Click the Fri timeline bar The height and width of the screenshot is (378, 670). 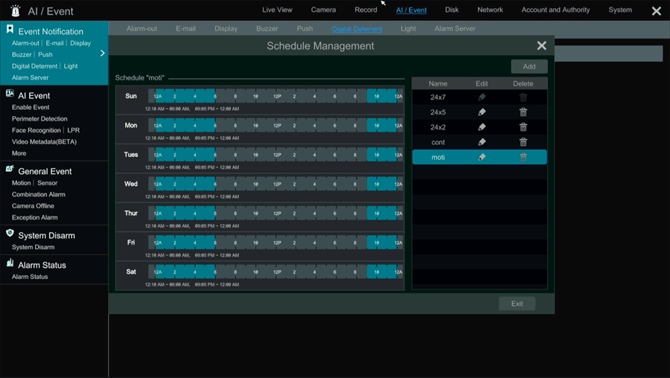click(275, 242)
